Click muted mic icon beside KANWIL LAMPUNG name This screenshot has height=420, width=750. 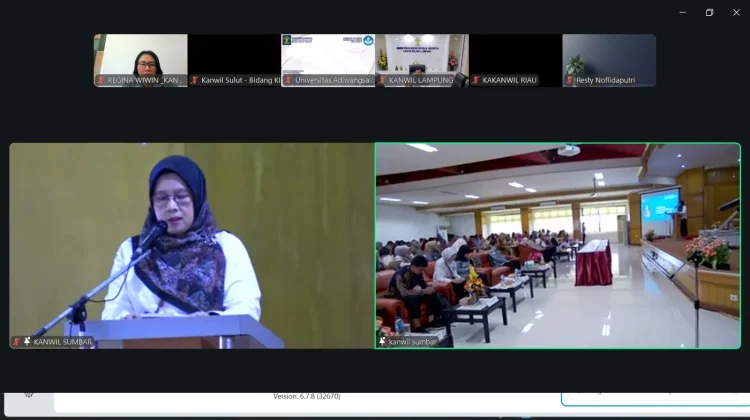point(382,80)
